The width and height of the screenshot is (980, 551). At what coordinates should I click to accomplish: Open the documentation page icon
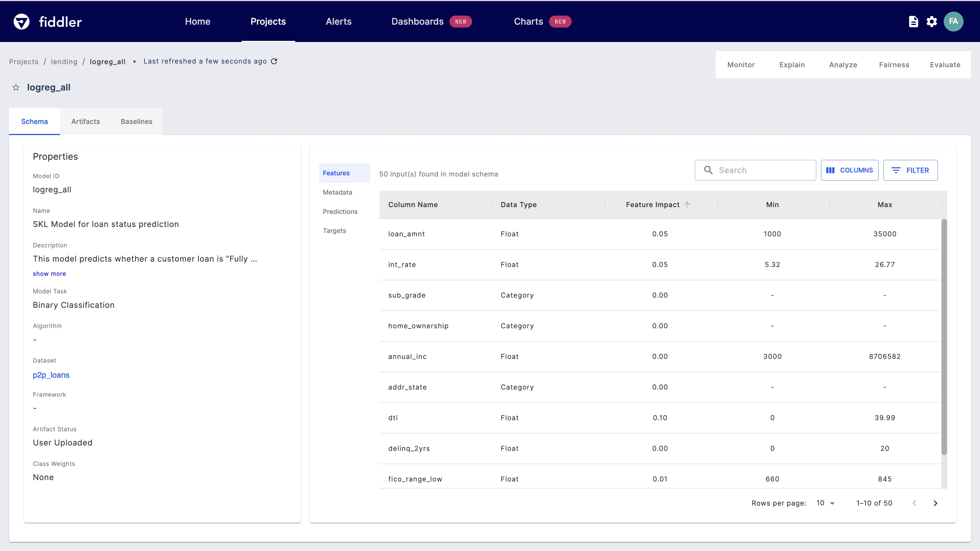pyautogui.click(x=913, y=22)
